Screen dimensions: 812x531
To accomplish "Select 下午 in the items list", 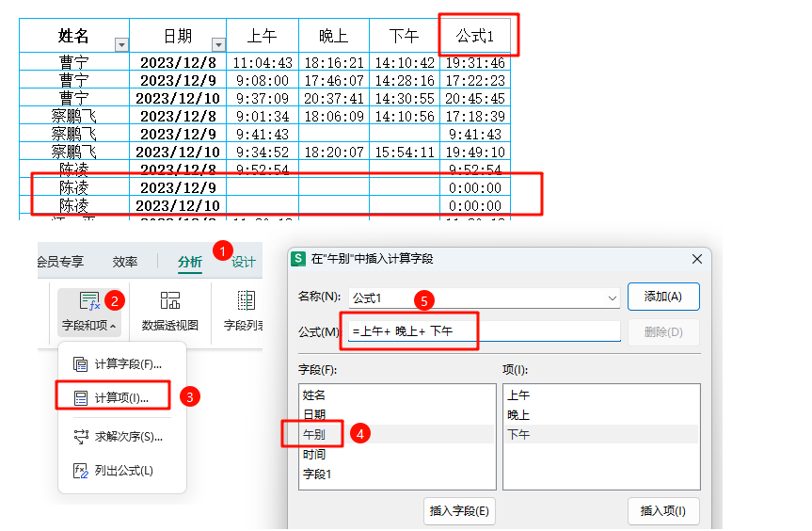I will pyautogui.click(x=601, y=435).
